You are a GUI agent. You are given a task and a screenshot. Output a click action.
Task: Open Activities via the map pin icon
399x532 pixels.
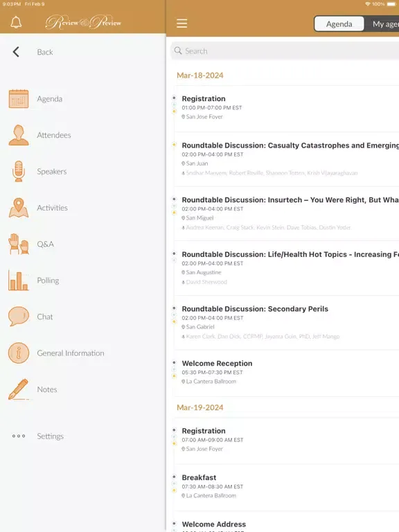pos(19,208)
